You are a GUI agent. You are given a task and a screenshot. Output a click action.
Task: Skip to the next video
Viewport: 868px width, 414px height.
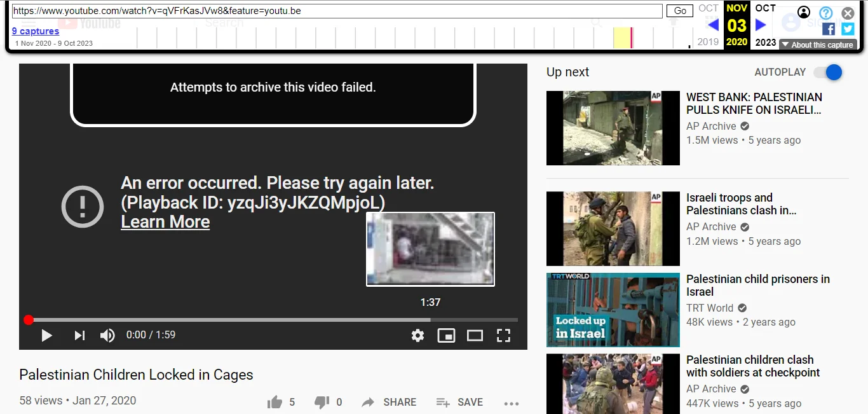[79, 335]
